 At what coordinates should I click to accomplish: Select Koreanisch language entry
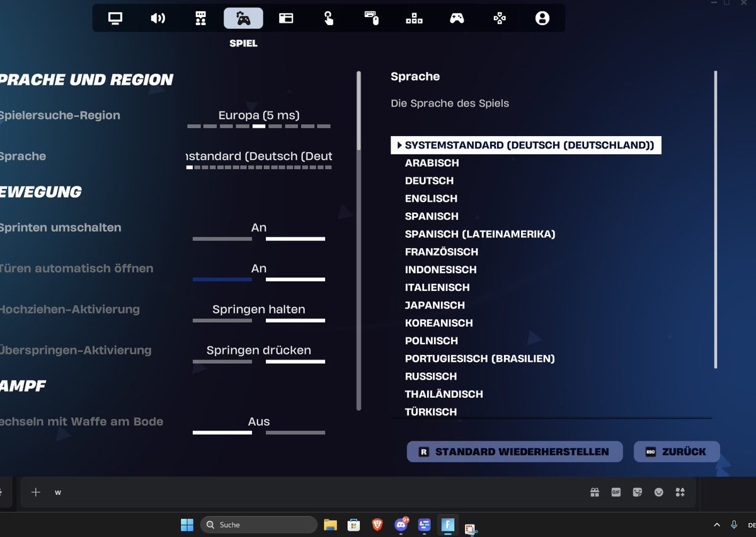438,323
